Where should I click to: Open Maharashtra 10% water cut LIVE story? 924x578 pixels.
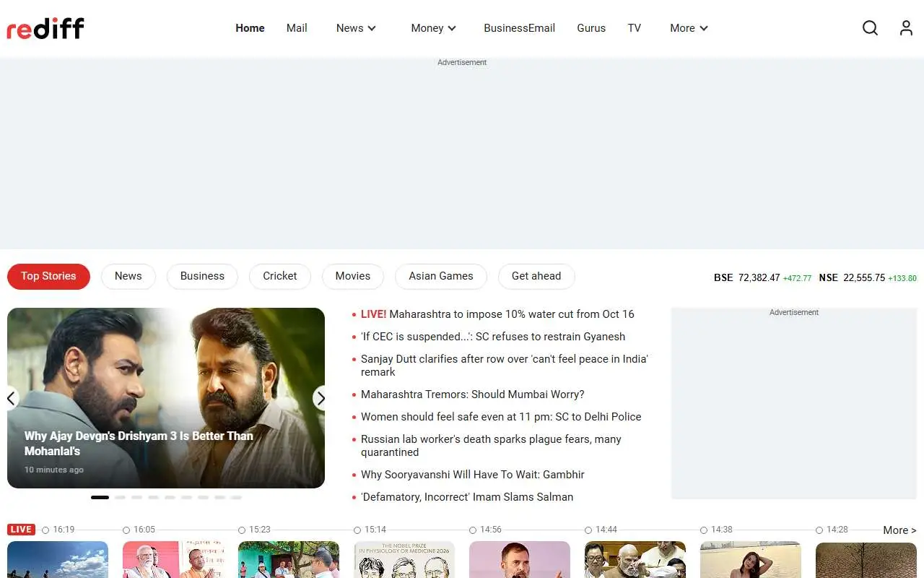pos(497,314)
